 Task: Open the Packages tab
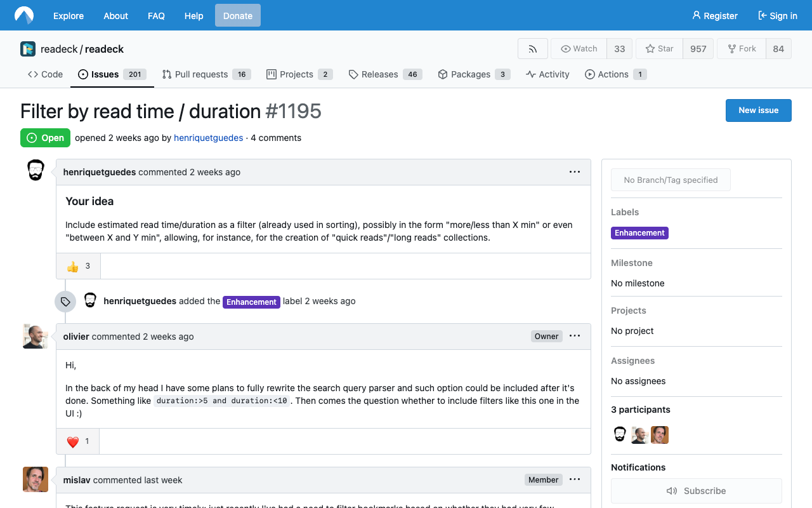point(474,74)
